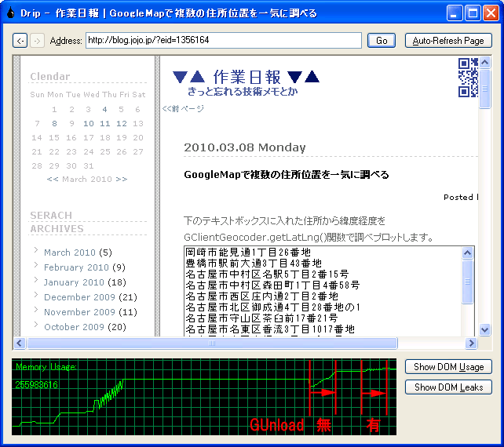The image size is (504, 447).
Task: Click the Memory Usage graph
Action: 204,397
